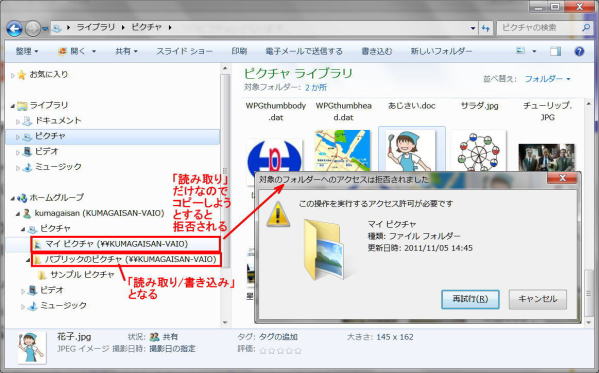Set the star rating in details pane

point(280,350)
